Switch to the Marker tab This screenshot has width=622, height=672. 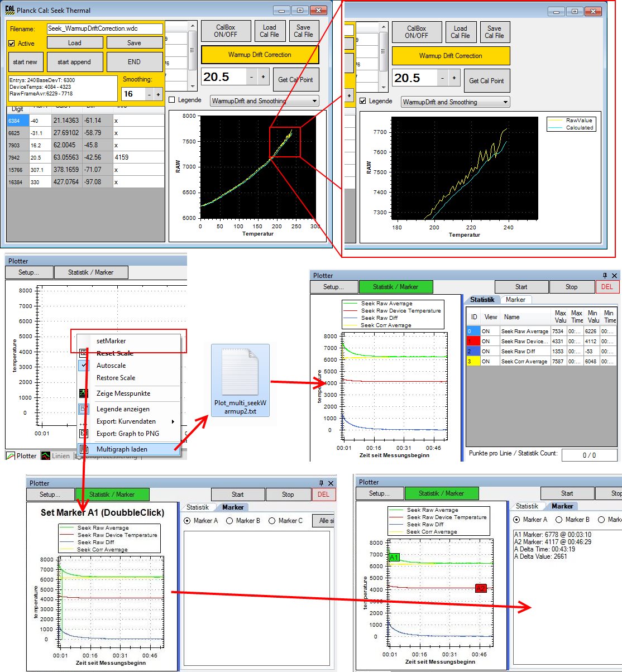[515, 300]
